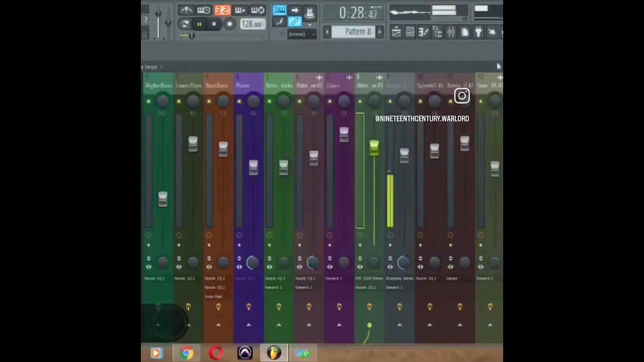Click Piano track send arrow at bottom
This screenshot has width=644, height=362.
[249, 325]
